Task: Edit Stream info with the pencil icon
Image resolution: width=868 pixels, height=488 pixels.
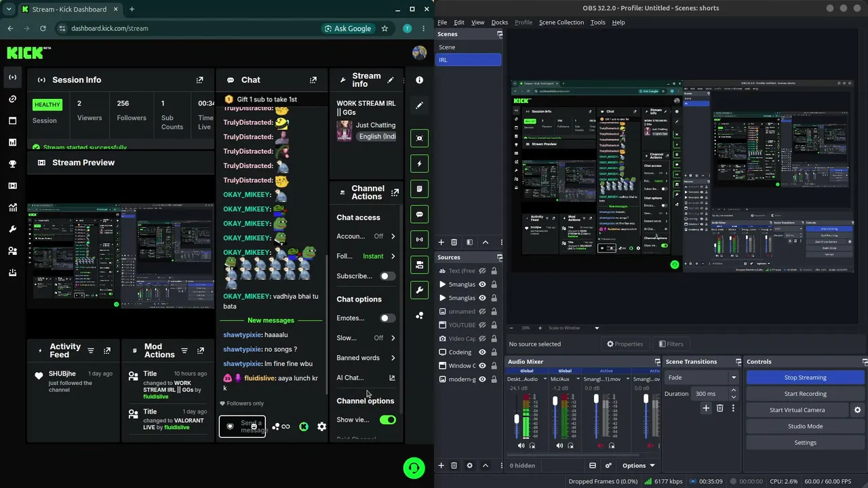Action: (391, 80)
